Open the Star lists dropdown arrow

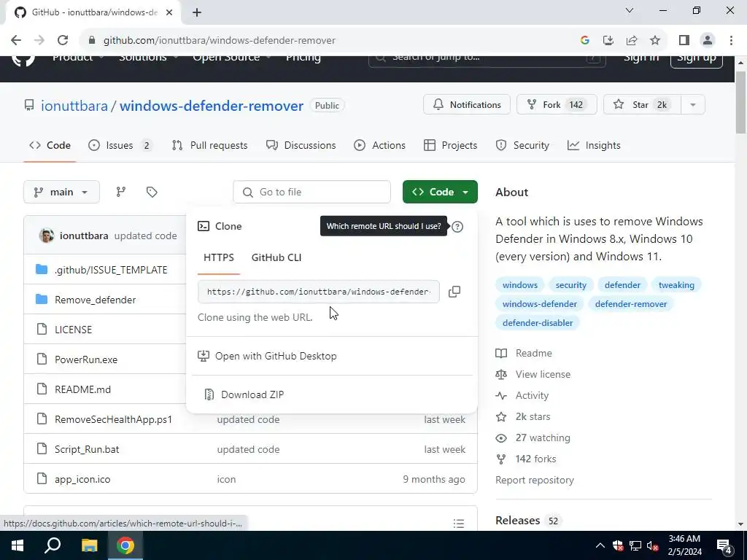coord(693,105)
